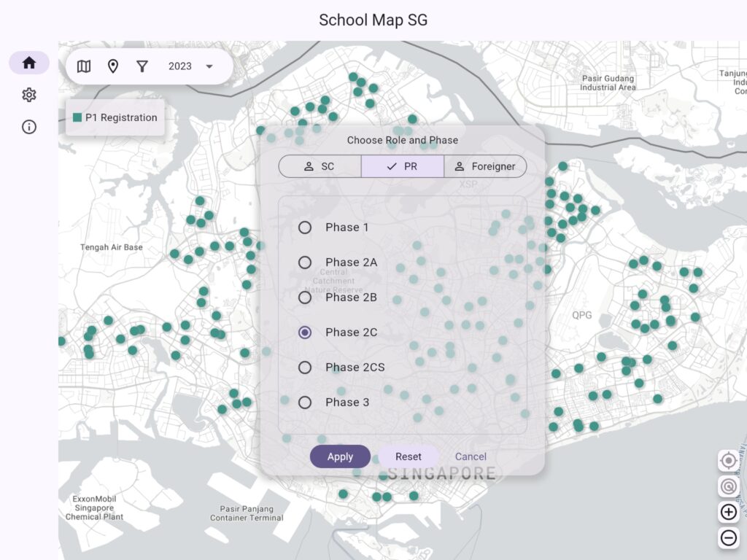The image size is (747, 560).
Task: Click the ExxonMobil Singapore Chemical Plant label
Action: [94, 507]
